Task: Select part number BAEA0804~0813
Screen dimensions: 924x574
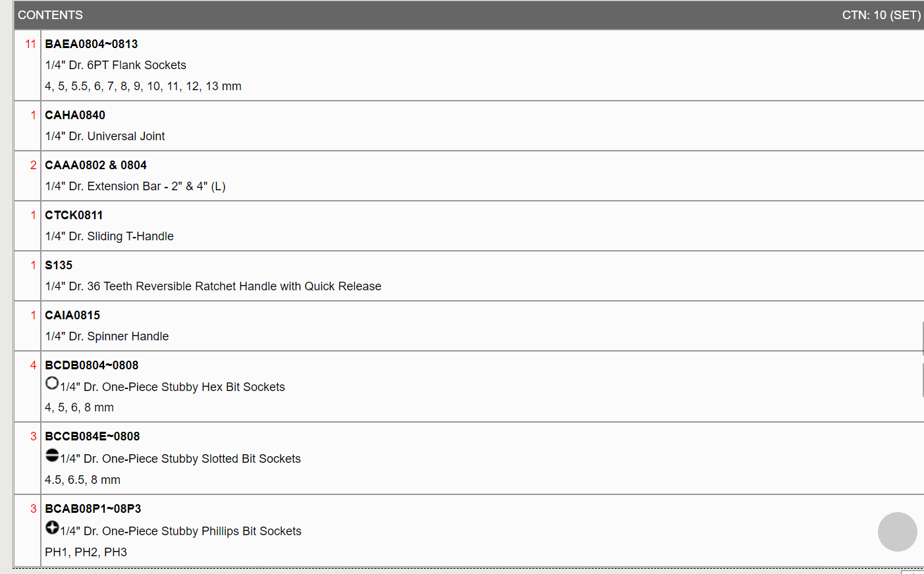Action: [92, 44]
